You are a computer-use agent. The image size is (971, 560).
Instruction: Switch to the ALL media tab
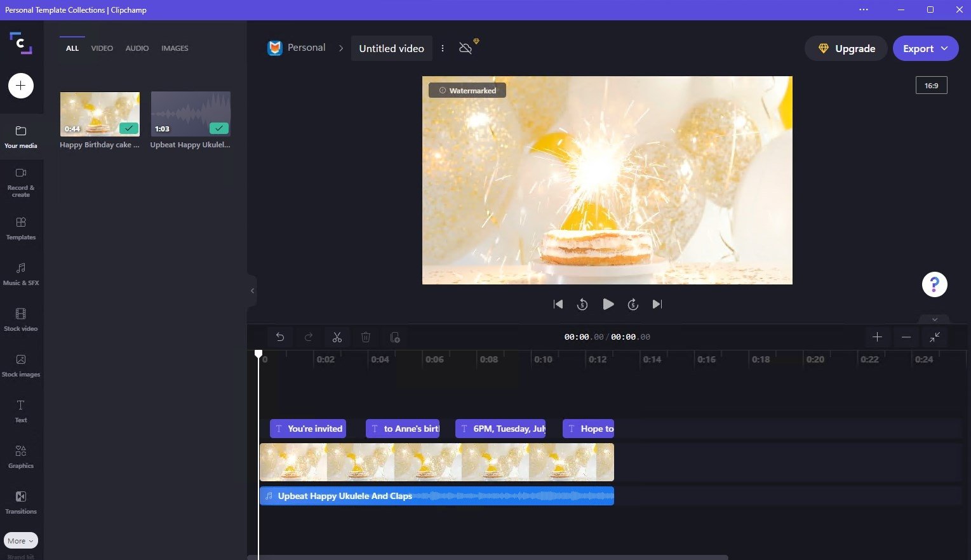(72, 48)
